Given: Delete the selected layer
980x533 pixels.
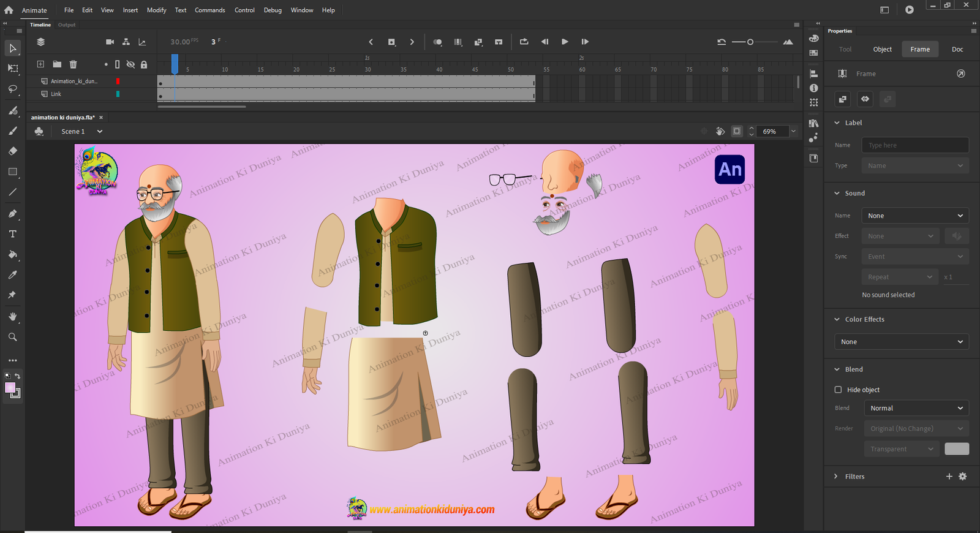Looking at the screenshot, I should [x=73, y=64].
